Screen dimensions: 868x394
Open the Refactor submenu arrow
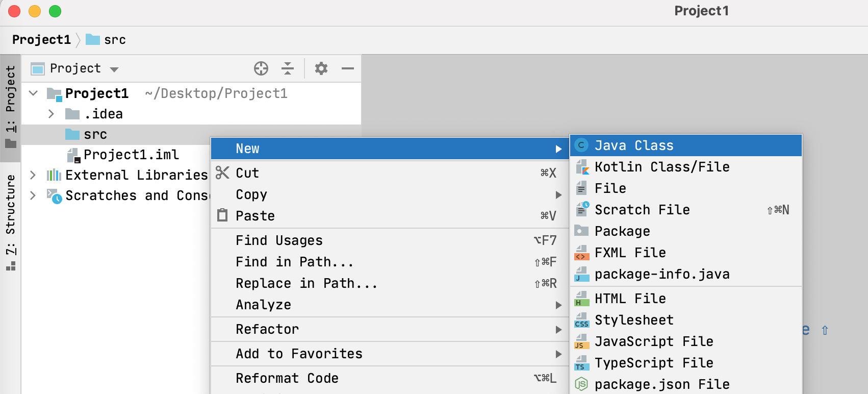(558, 330)
